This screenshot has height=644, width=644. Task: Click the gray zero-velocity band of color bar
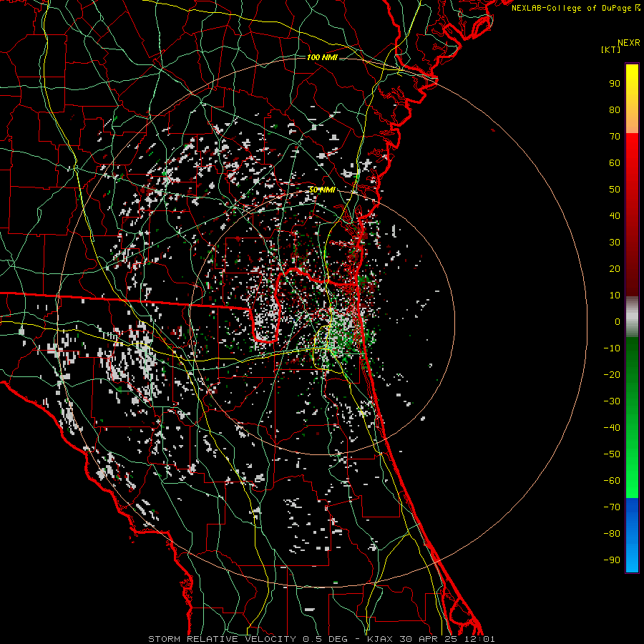632,317
